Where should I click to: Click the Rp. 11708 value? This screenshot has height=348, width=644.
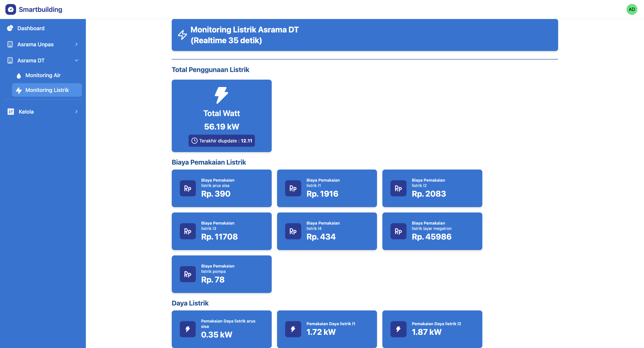(219, 237)
